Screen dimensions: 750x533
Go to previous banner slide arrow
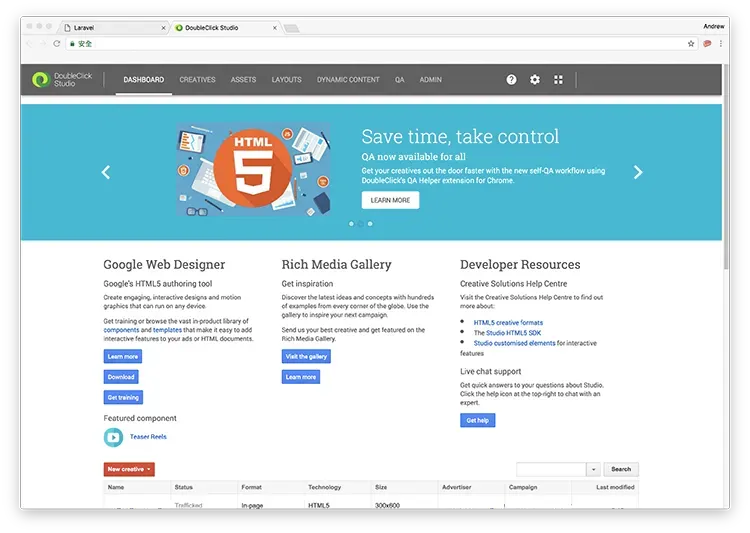(106, 172)
